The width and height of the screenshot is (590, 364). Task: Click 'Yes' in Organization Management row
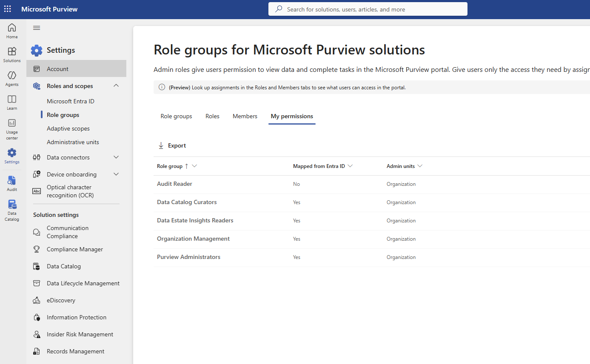296,239
